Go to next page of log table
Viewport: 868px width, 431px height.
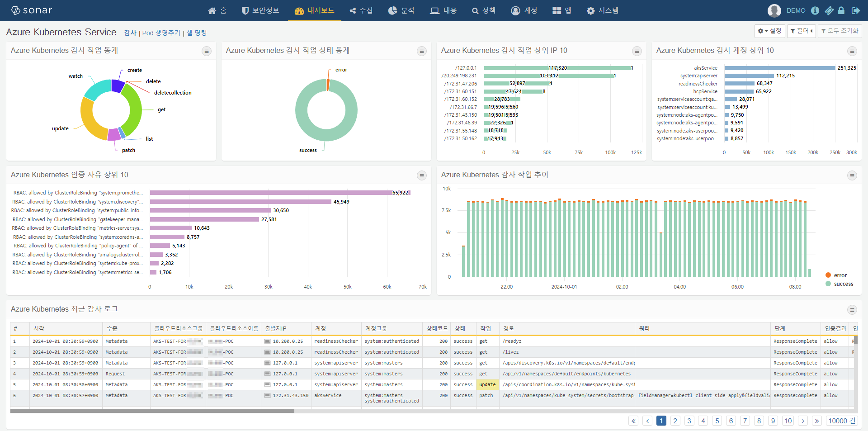(803, 421)
